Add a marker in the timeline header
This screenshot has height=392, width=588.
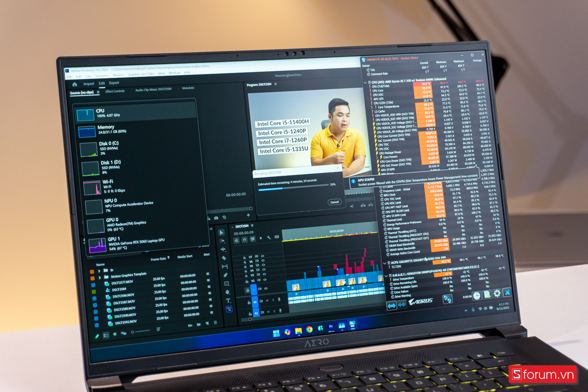click(260, 239)
